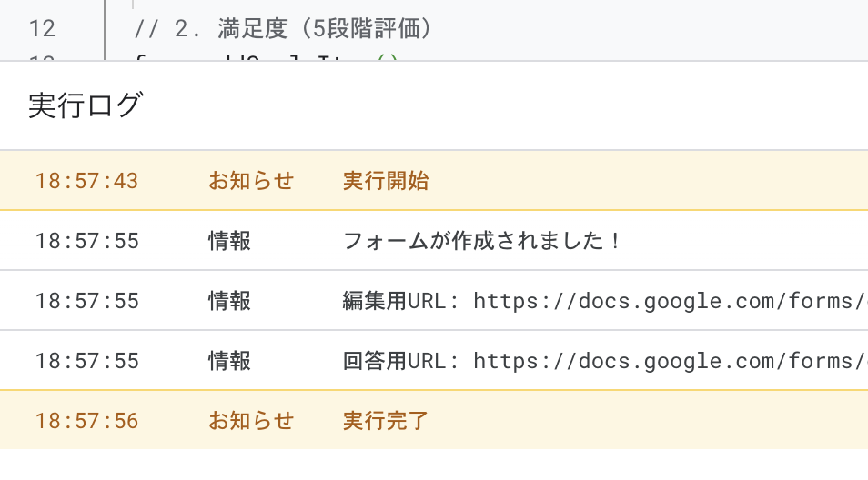Select the フォームが作成されました！ log message

coord(482,241)
